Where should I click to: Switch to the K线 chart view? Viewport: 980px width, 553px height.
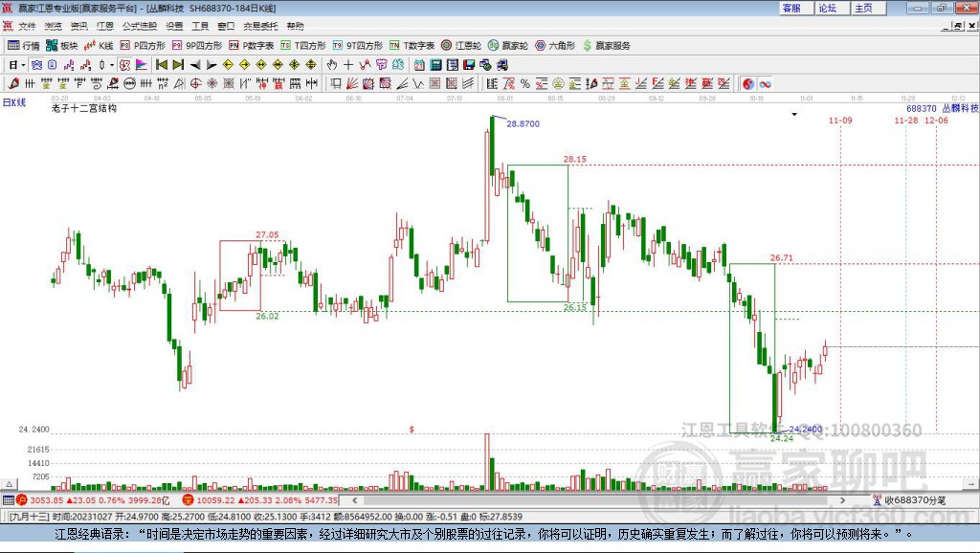click(x=99, y=46)
